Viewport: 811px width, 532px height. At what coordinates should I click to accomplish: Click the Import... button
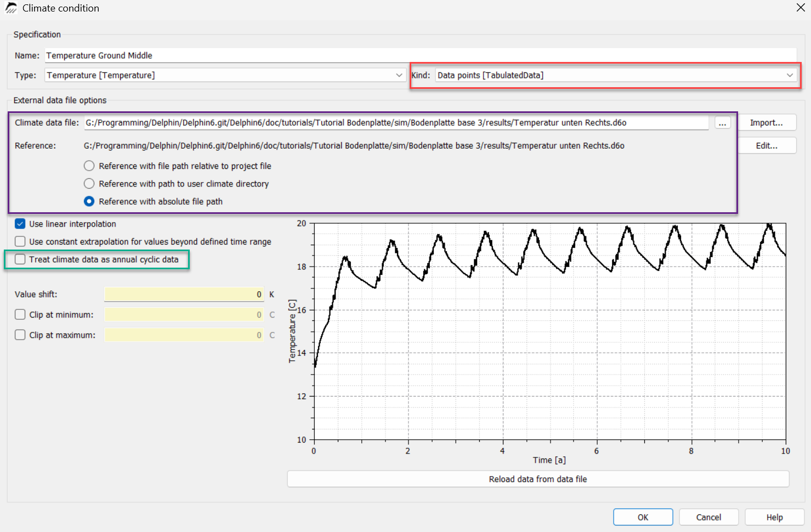767,123
